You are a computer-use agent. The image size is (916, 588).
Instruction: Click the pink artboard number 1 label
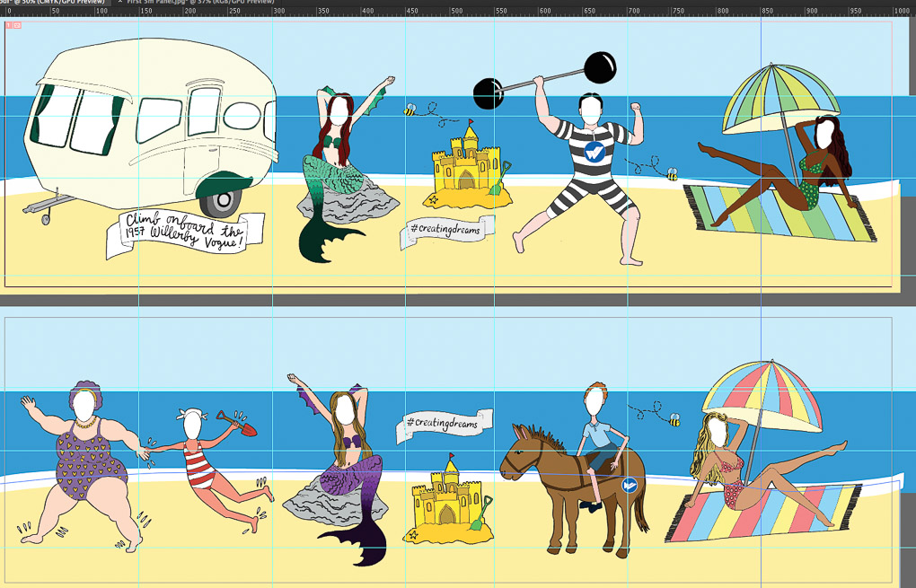[9, 25]
